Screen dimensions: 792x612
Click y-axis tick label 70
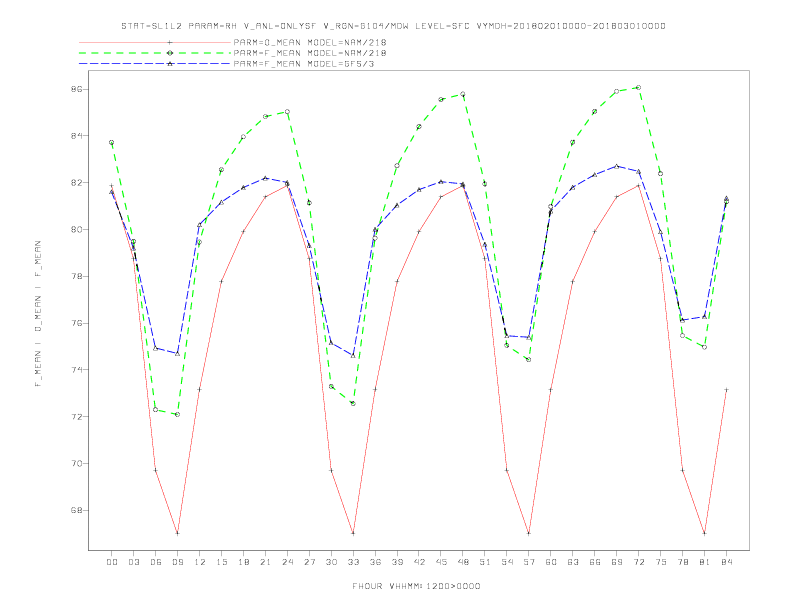[77, 463]
